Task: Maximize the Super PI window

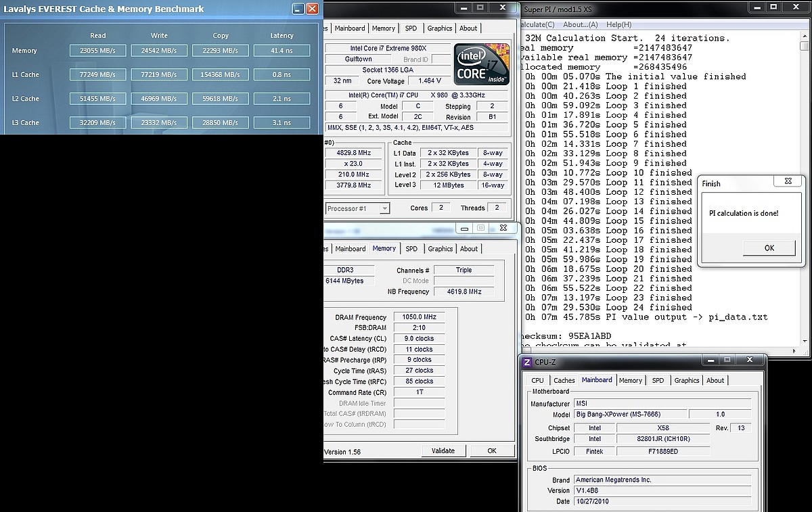Action: pyautogui.click(x=774, y=7)
